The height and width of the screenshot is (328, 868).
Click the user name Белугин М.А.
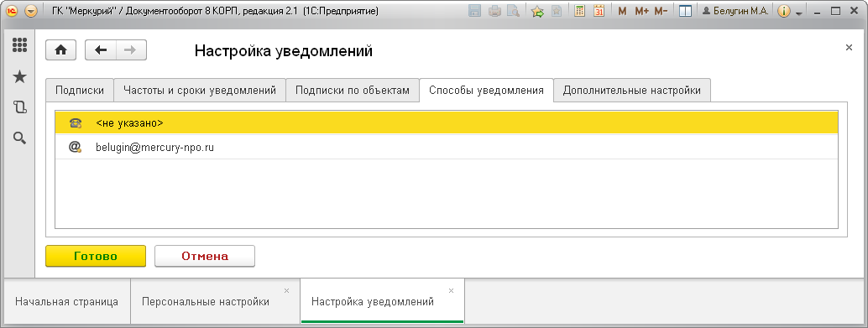point(735,11)
